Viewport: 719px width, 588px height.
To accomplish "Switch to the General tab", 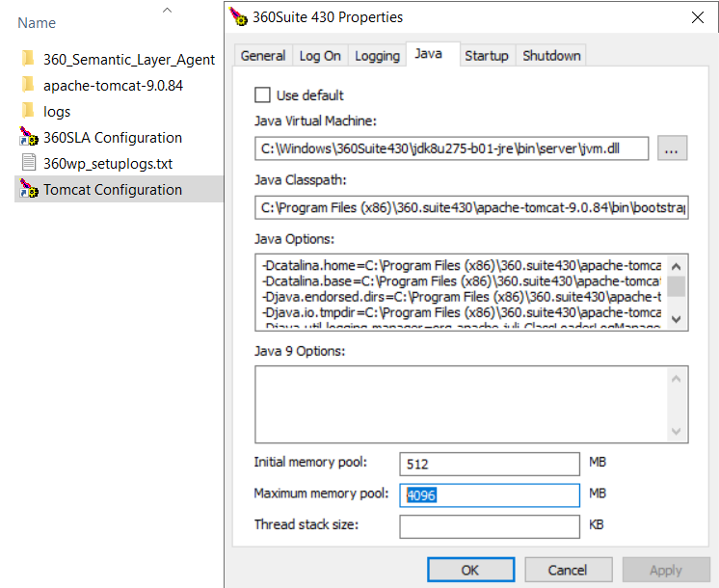I will (x=263, y=56).
